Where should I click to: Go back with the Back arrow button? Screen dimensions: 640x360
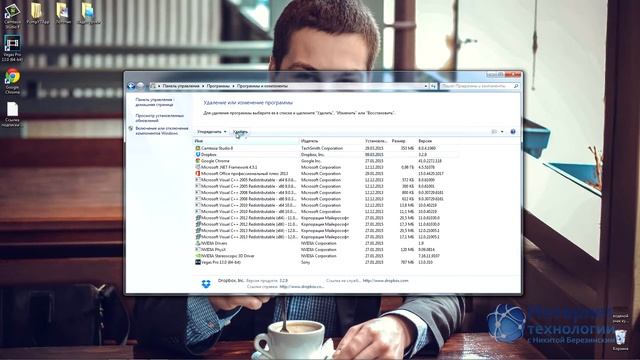[131, 86]
